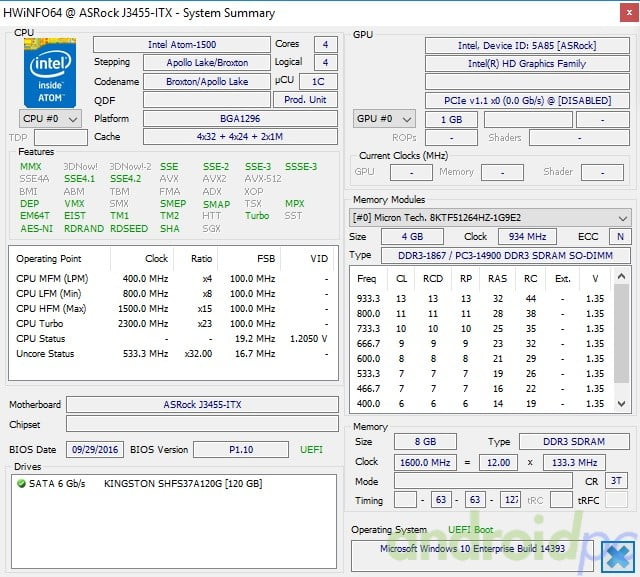Click the EM64T feature label
The height and width of the screenshot is (577, 640).
point(35,216)
